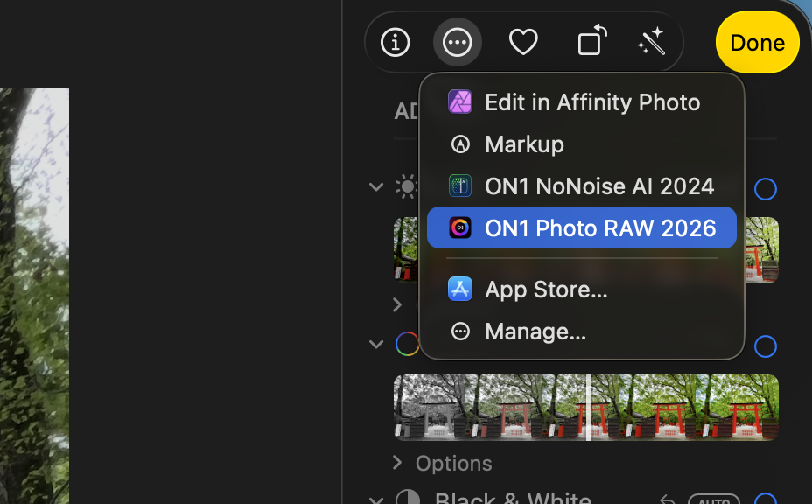Click the yellow Done button

757,43
